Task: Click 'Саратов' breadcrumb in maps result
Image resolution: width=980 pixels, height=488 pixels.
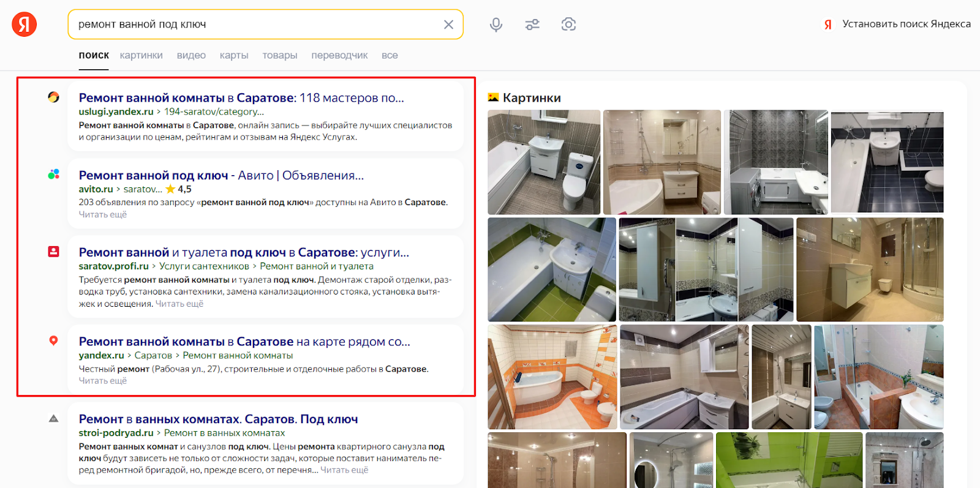Action: pyautogui.click(x=153, y=355)
